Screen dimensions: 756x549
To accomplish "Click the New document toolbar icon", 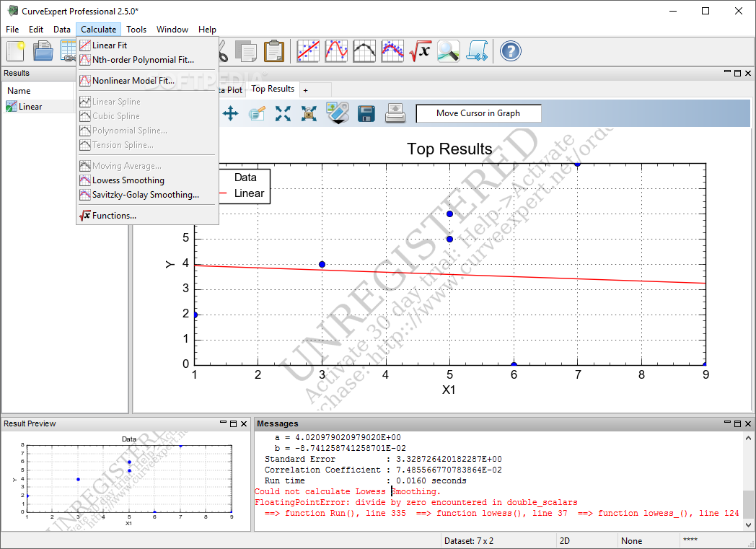I will [15, 51].
